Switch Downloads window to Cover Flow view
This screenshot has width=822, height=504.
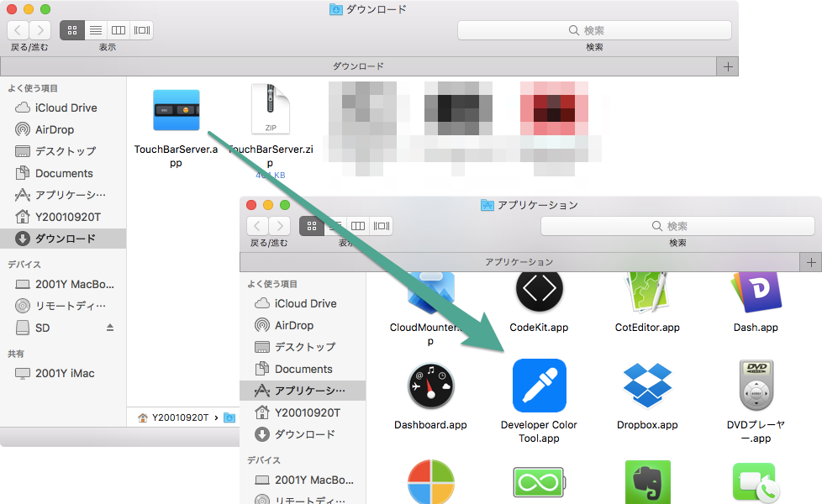(x=141, y=30)
